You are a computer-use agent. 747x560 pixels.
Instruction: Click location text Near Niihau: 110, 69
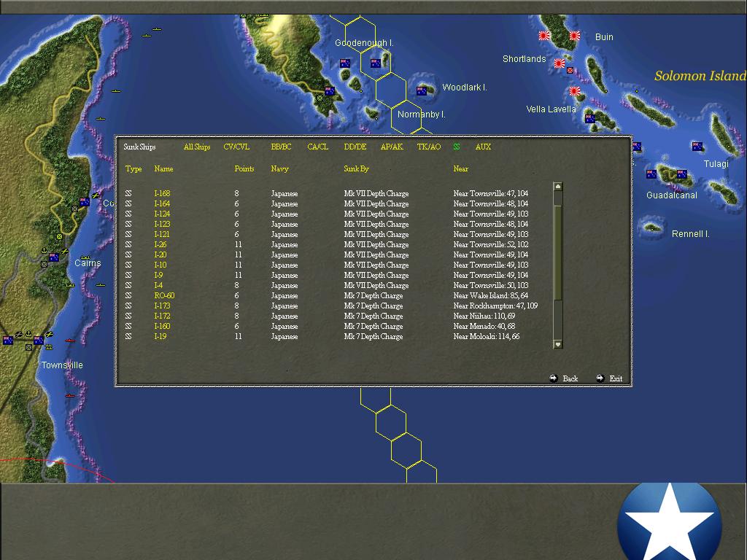click(x=484, y=316)
